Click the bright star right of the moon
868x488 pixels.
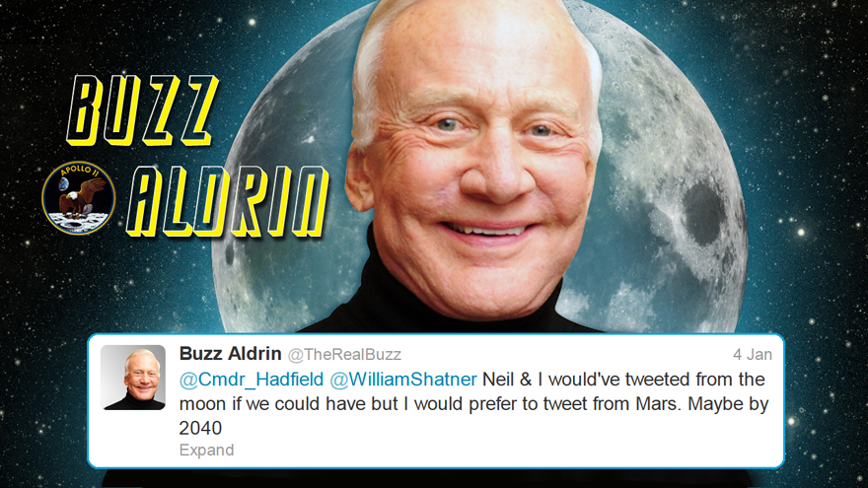801,233
